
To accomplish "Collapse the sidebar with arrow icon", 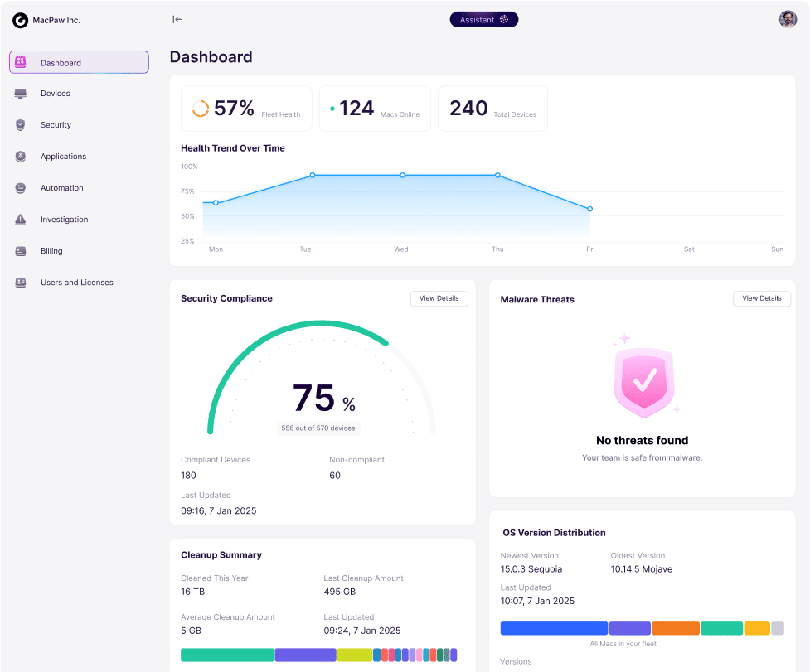I will tap(177, 19).
